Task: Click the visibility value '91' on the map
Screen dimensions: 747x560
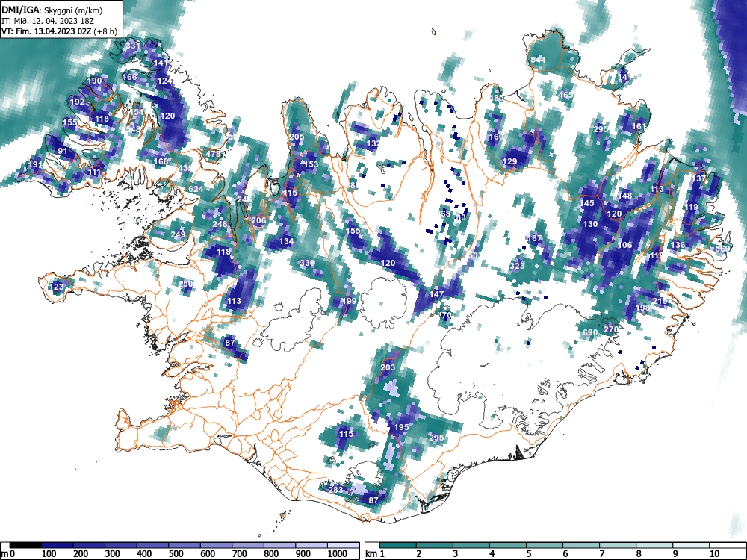Action: tap(63, 151)
